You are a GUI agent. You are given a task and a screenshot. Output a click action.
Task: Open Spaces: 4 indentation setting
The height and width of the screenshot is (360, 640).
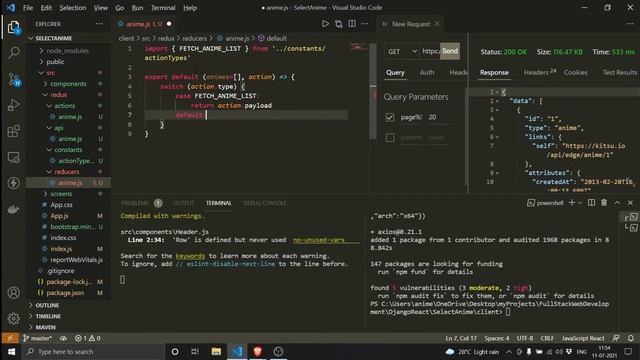(x=497, y=338)
